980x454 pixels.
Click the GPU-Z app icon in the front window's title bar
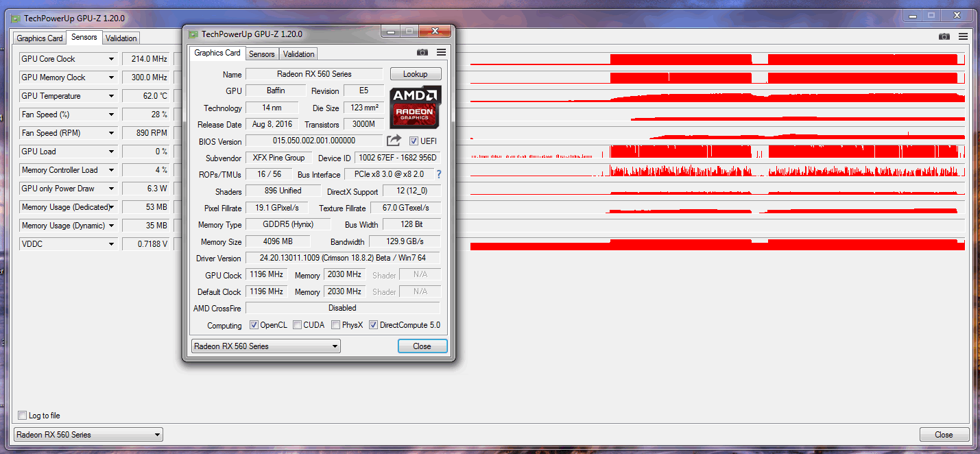click(193, 34)
